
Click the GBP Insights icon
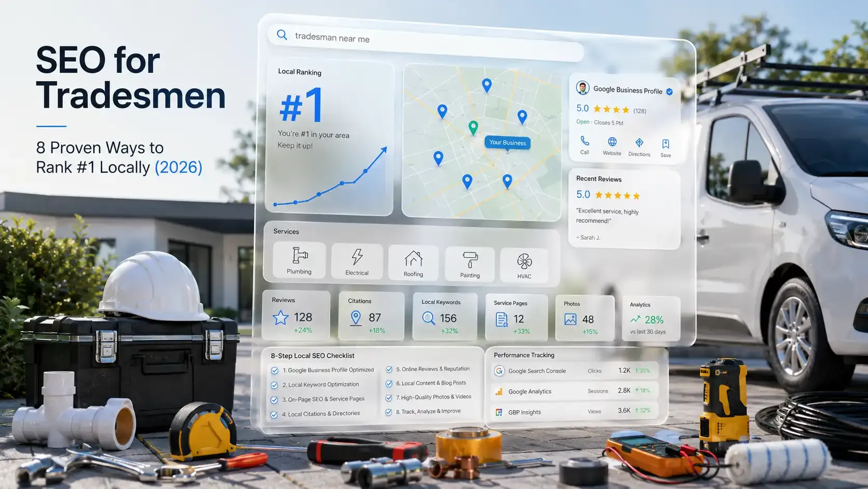click(x=499, y=412)
